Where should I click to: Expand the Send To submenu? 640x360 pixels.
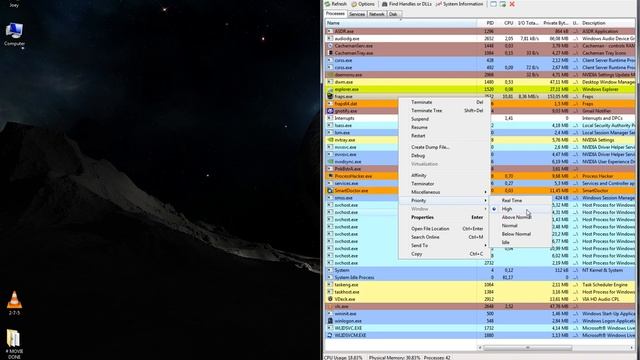tap(444, 246)
